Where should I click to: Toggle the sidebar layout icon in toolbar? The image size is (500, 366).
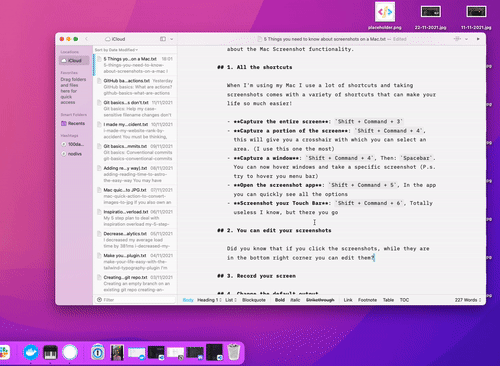(x=163, y=39)
